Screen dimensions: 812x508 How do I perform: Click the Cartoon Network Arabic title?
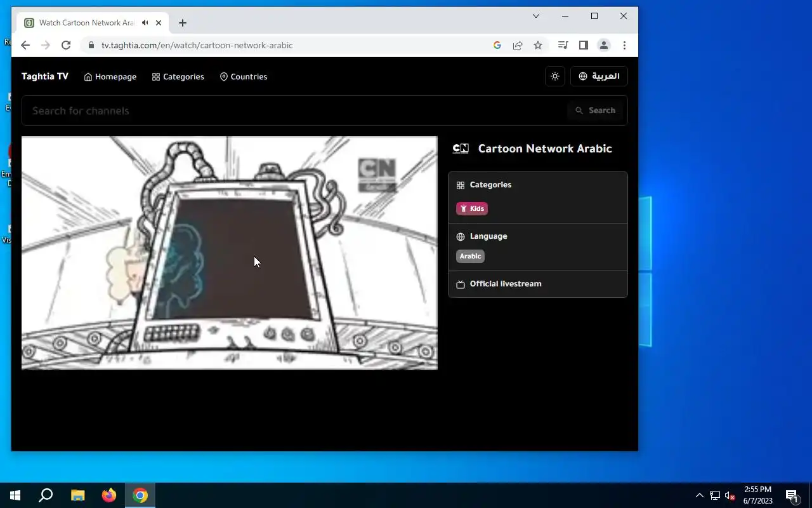tap(545, 149)
